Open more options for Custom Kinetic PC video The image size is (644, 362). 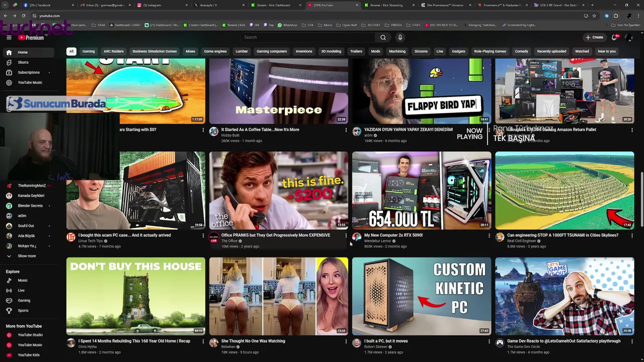click(489, 341)
